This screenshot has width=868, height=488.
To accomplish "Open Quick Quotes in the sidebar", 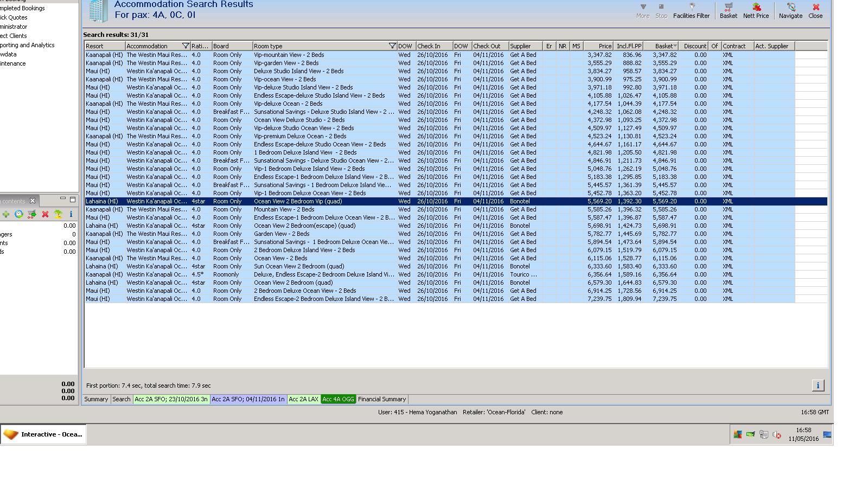I will [14, 17].
